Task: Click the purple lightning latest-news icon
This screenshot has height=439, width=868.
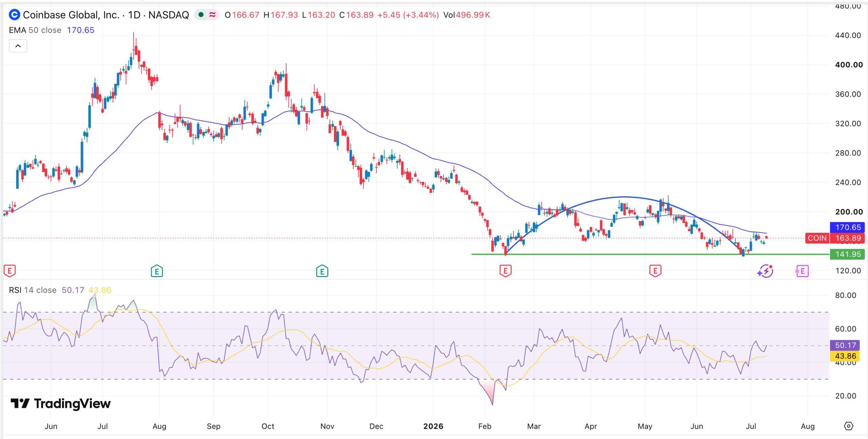Action: pos(765,271)
